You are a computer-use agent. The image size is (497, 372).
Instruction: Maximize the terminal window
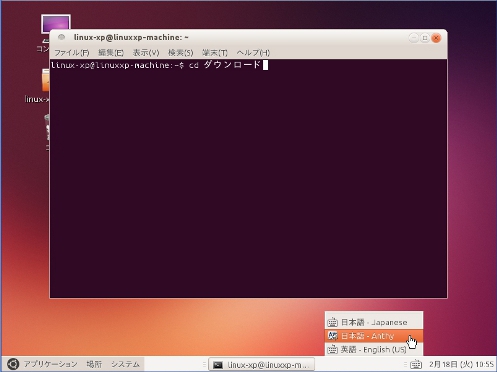tap(425, 38)
